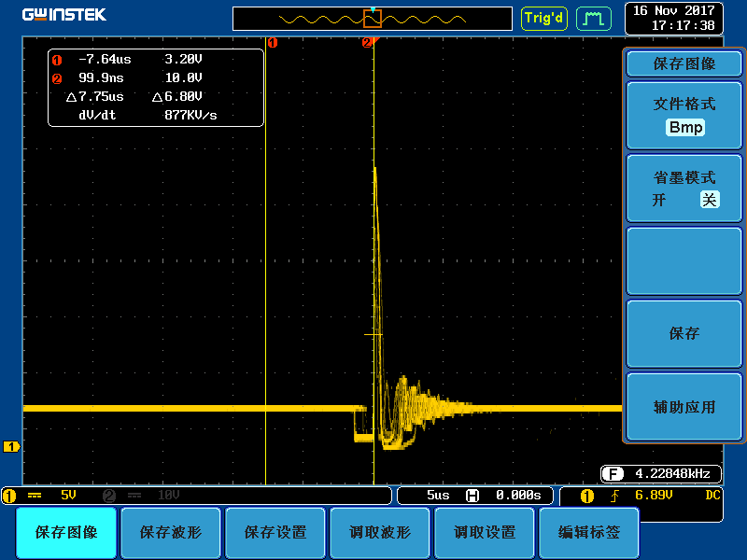
Task: Click the GW Instek logo
Action: (x=64, y=15)
